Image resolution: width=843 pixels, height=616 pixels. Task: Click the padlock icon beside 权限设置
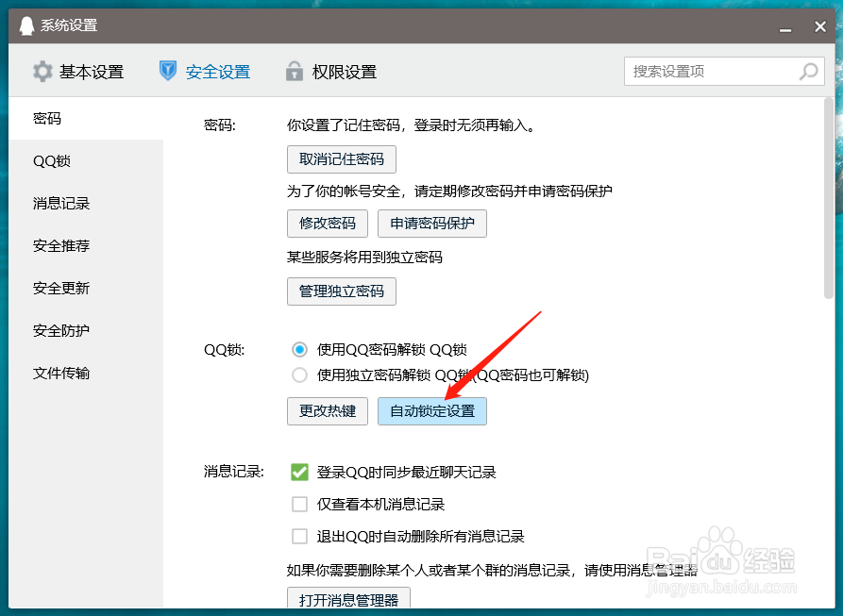(295, 71)
